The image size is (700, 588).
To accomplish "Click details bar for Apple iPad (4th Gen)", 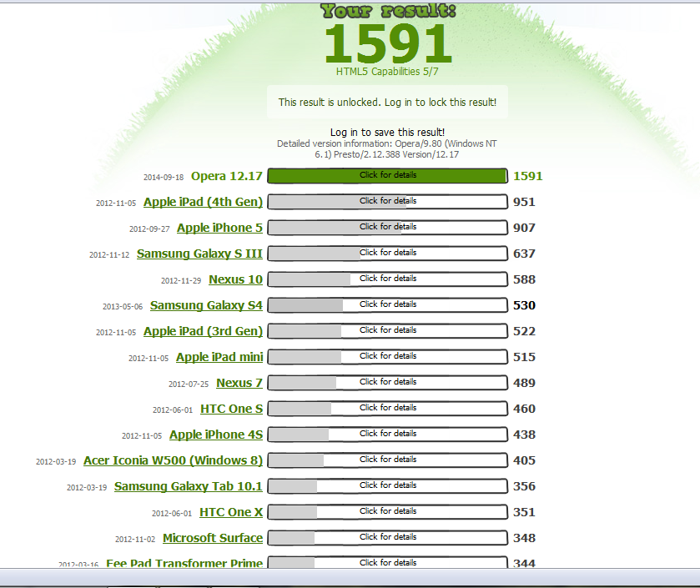I will pyautogui.click(x=387, y=202).
